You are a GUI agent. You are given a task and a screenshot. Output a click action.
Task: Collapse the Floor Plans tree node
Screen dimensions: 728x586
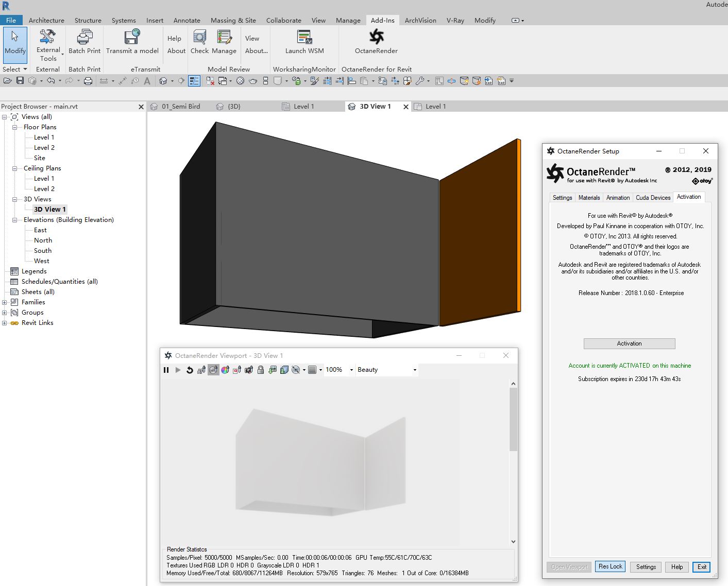click(x=15, y=127)
